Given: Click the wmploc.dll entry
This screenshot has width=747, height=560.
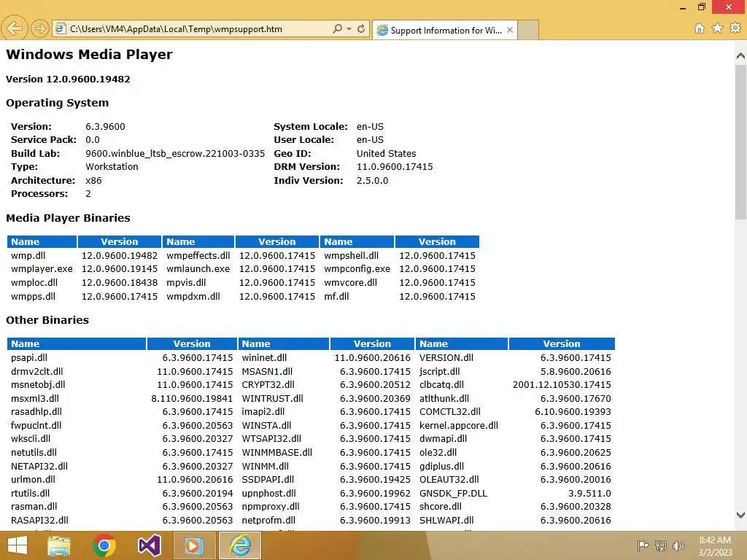Looking at the screenshot, I should pos(34,282).
